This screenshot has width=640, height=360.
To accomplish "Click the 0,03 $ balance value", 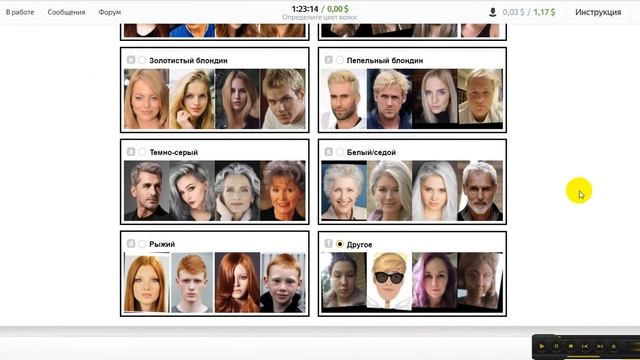I will point(513,12).
